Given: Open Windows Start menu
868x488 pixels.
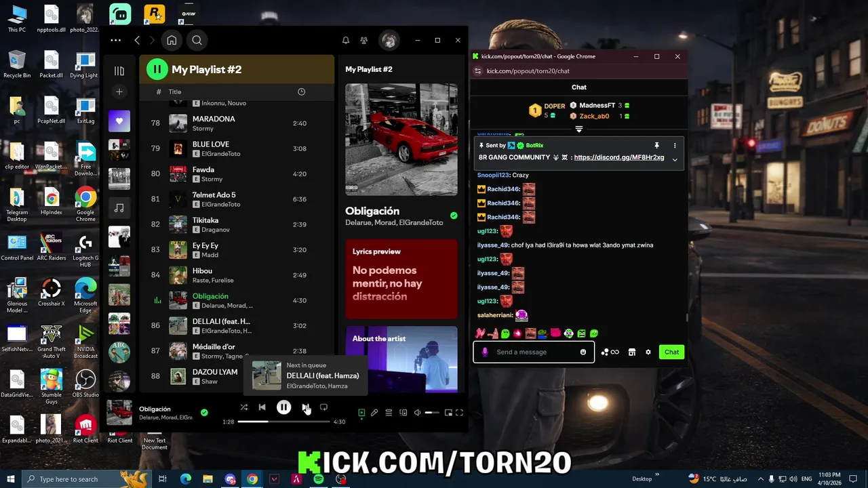Looking at the screenshot, I should [11, 479].
